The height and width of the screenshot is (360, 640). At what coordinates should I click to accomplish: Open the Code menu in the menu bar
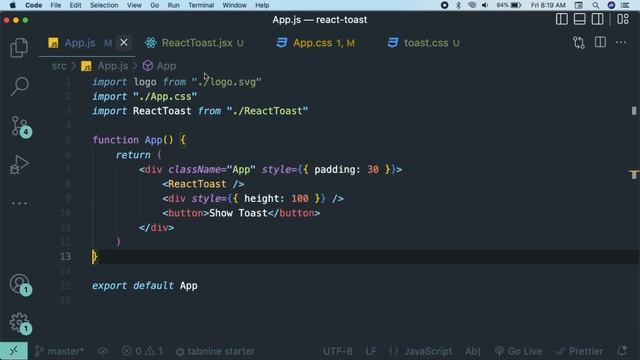33,5
